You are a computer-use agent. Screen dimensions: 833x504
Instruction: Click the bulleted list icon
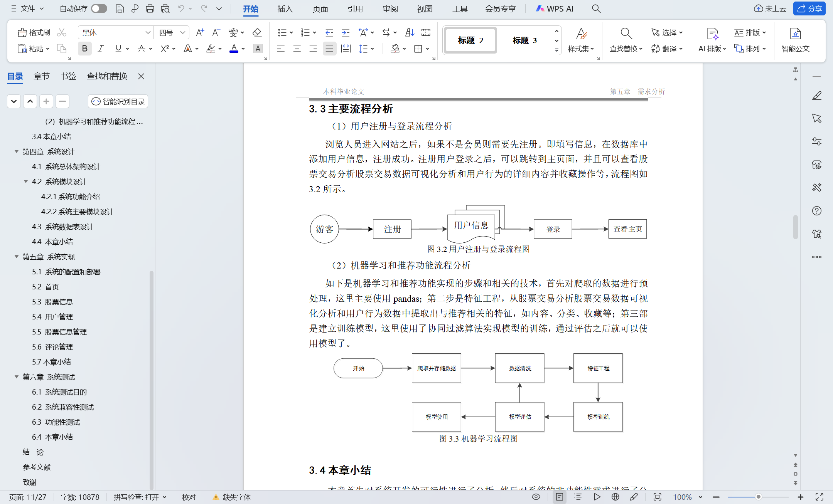coord(282,33)
